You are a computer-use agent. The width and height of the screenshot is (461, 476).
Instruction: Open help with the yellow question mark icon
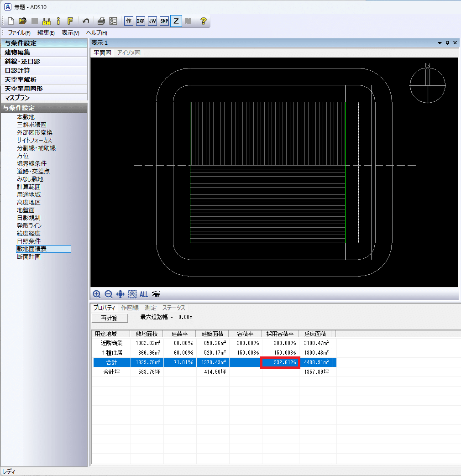[x=204, y=21]
